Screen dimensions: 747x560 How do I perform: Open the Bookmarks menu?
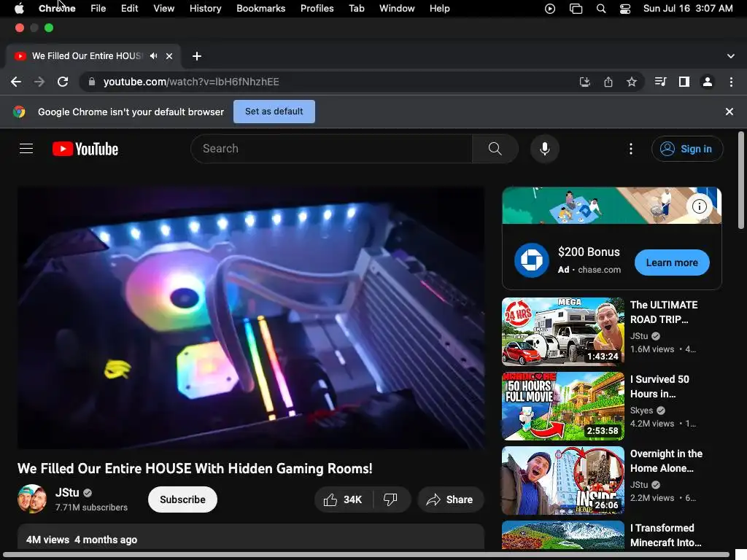tap(260, 8)
